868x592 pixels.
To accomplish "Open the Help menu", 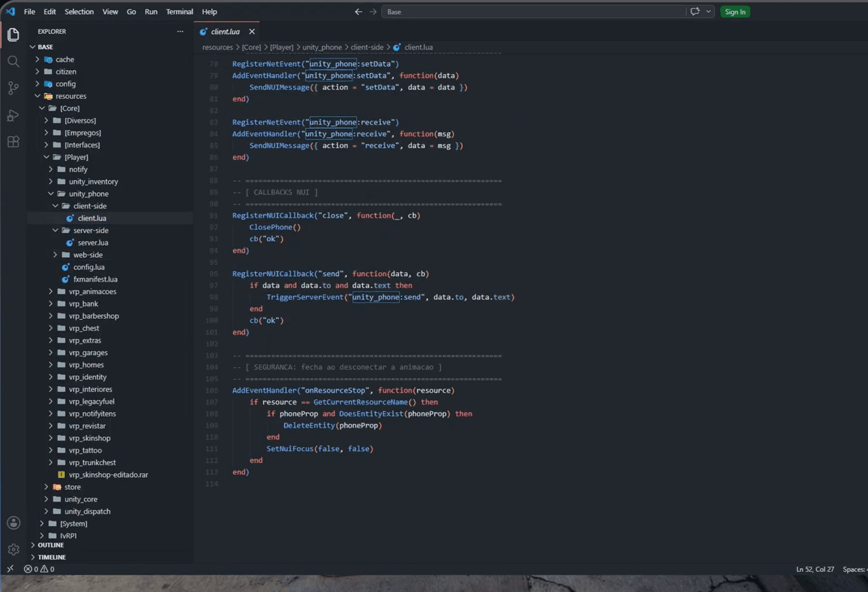I will 209,12.
